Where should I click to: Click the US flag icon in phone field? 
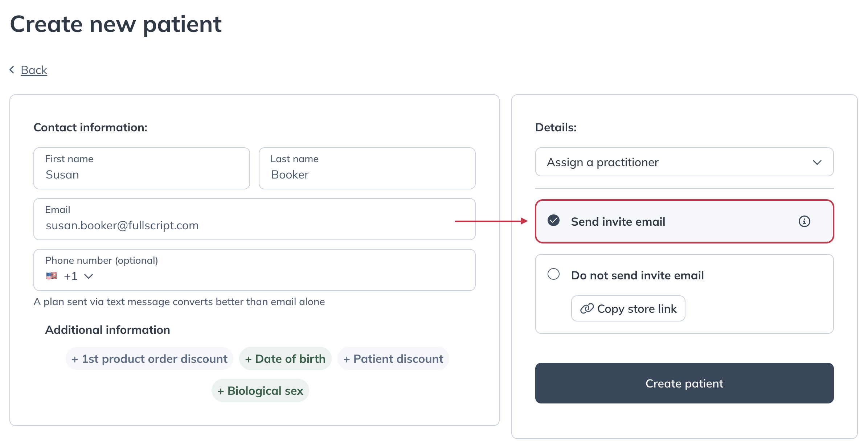[x=52, y=276]
